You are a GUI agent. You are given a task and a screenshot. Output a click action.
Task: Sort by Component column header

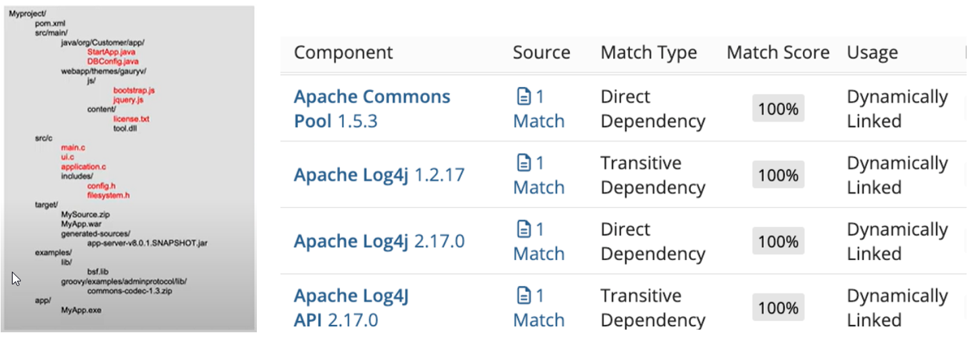coord(343,53)
